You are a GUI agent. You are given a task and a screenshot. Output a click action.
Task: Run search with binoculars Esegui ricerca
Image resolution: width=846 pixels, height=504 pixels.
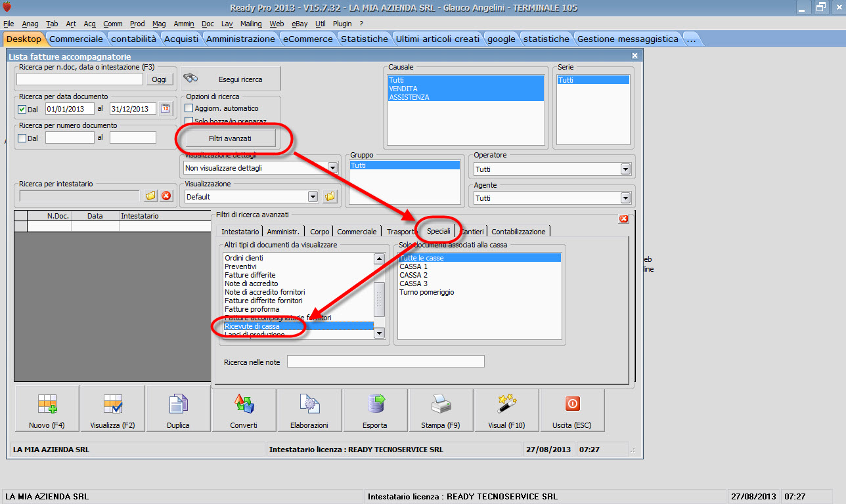tap(231, 79)
